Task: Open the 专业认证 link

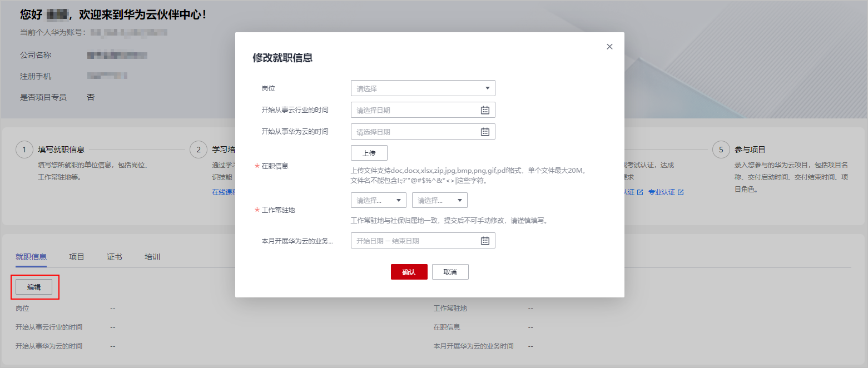Action: pos(662,192)
